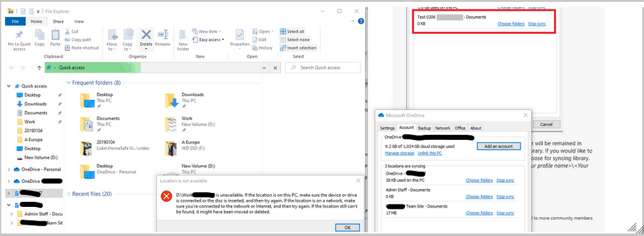
Task: Stop sync for Admin Staff - Documents
Action: 505,197
